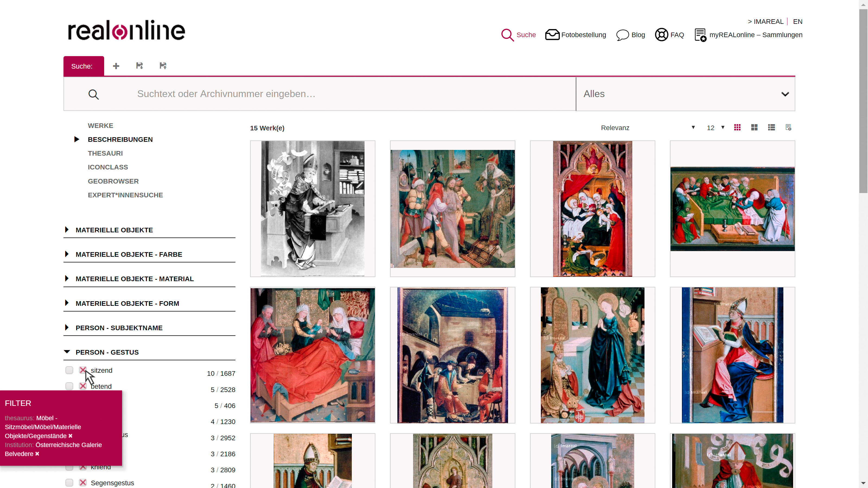The height and width of the screenshot is (488, 868).
Task: Tick the include checkbox for betend
Action: click(x=69, y=386)
